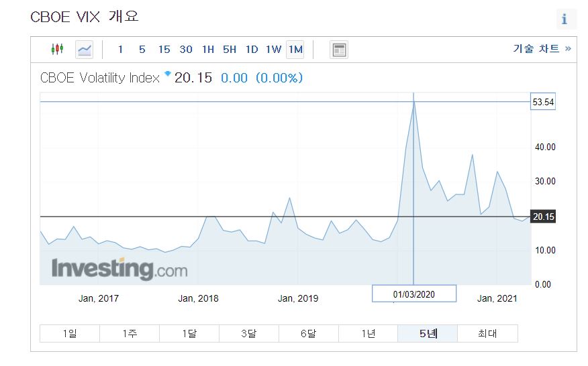This screenshot has height=366, width=588.
Task: Click the news/table overlay icon
Action: tap(339, 50)
